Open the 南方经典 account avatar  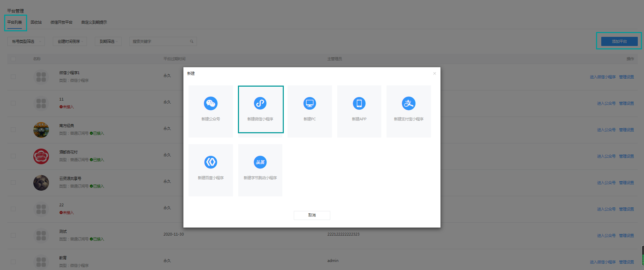pos(41,130)
